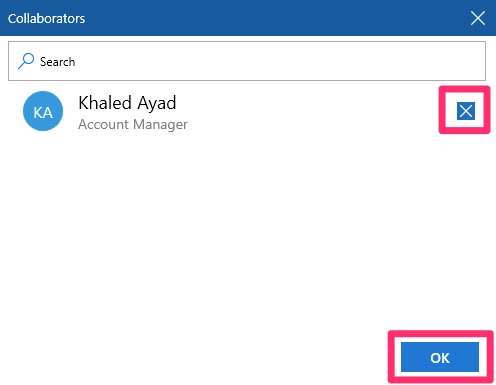
Task: Click the blue X next to Khaled Ayad
Action: point(466,111)
